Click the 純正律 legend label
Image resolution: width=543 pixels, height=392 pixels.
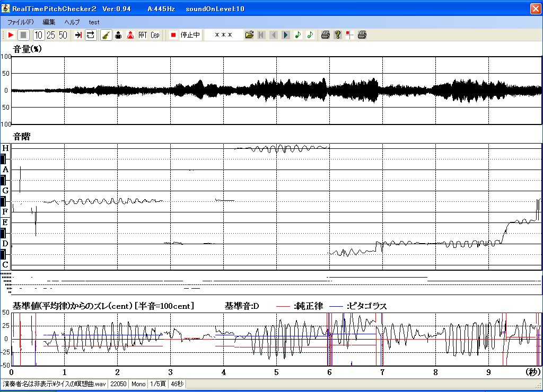308,306
